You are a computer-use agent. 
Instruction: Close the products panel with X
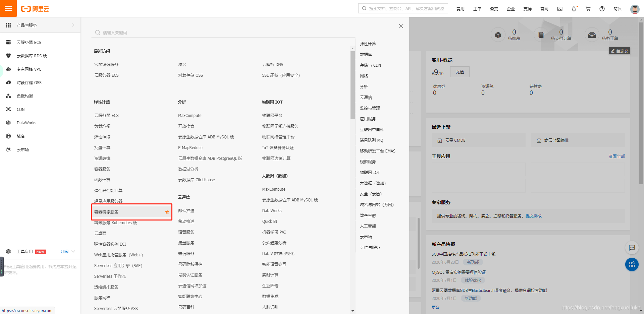(401, 26)
